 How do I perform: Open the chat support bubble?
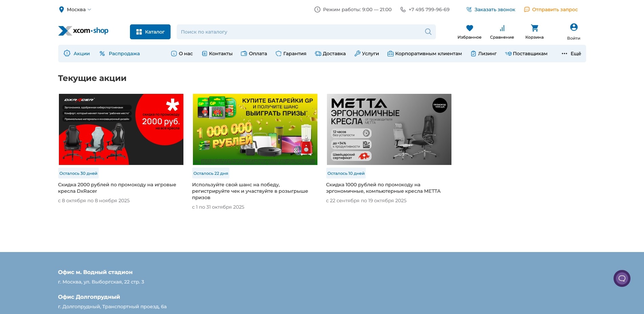click(622, 278)
